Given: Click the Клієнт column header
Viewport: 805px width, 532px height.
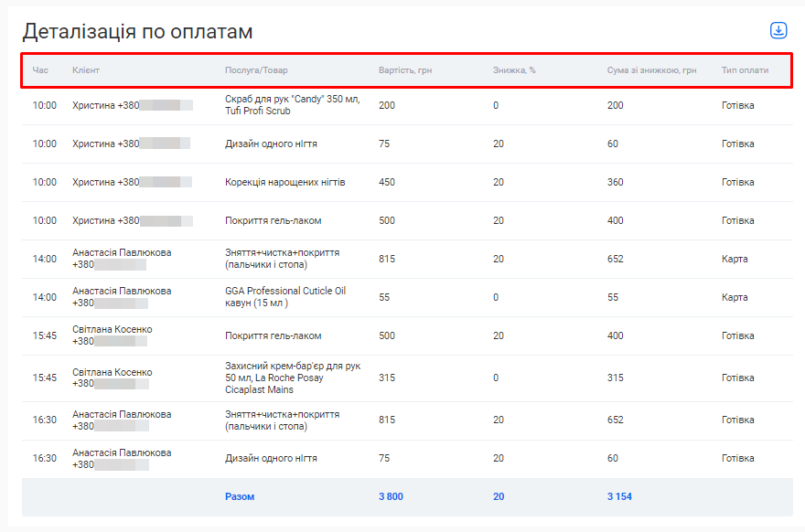Looking at the screenshot, I should 86,70.
